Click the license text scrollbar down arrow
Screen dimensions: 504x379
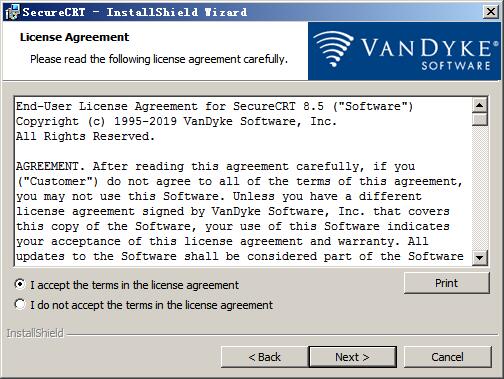pyautogui.click(x=480, y=257)
